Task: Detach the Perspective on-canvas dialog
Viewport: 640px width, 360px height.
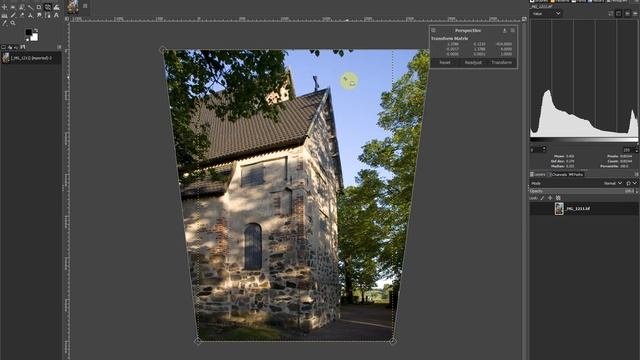Action: tap(504, 31)
